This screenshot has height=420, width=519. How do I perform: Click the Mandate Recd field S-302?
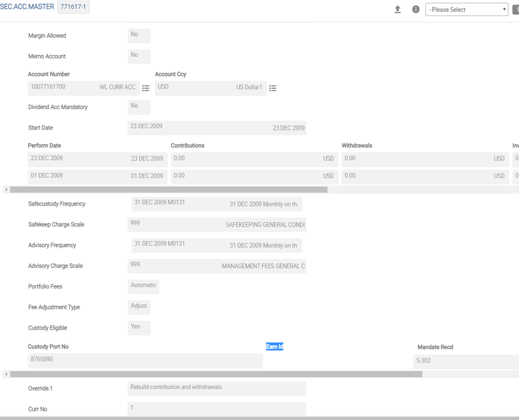[x=465, y=362]
